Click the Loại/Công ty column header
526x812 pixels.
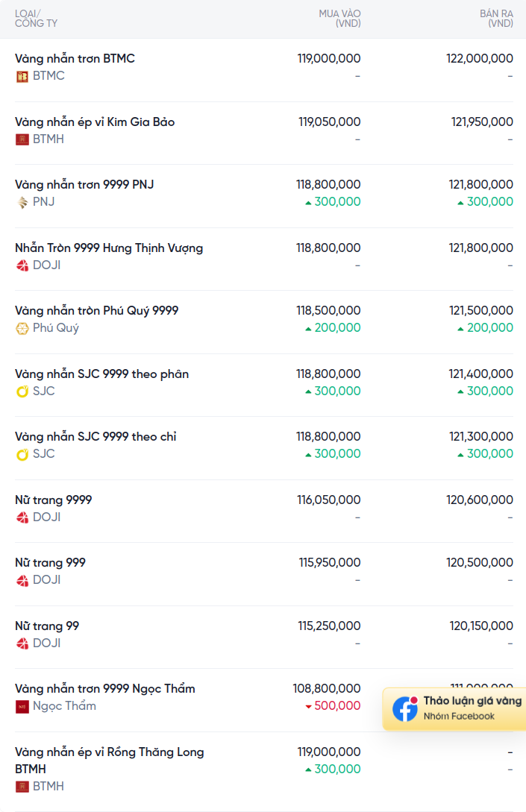36,19
